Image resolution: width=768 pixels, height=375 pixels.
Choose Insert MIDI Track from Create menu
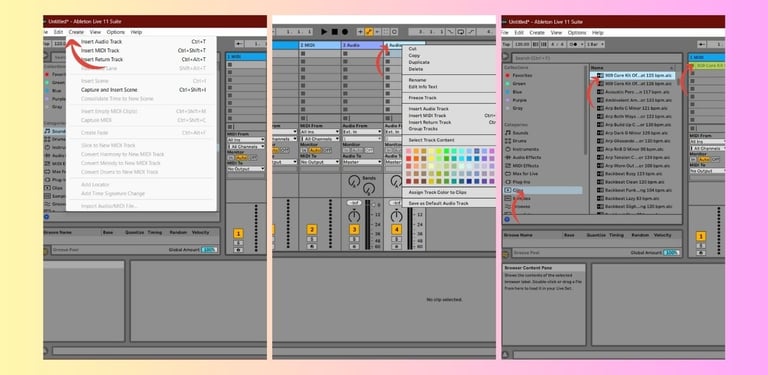(100, 50)
